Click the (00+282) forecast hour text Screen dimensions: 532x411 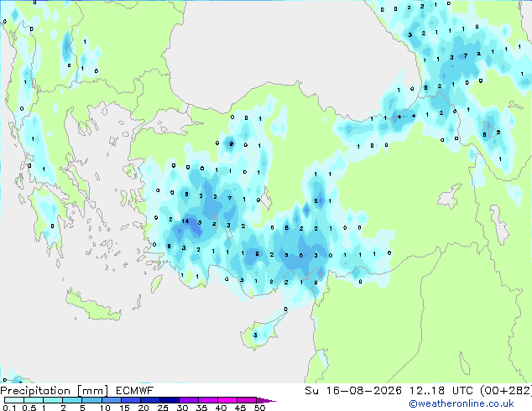click(x=505, y=391)
